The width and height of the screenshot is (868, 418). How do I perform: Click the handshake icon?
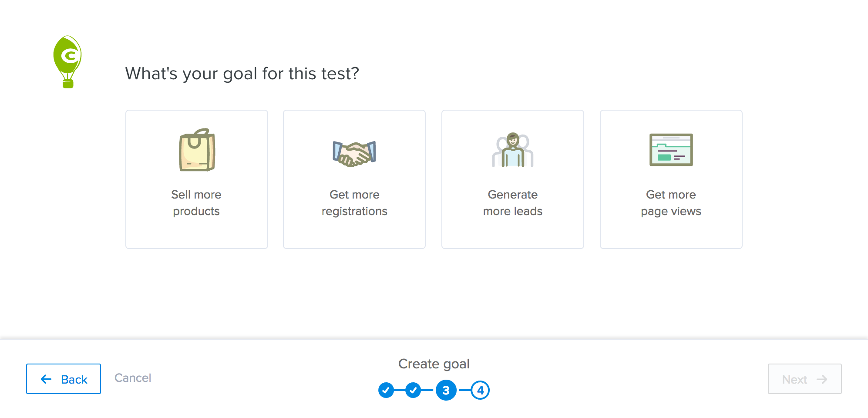tap(354, 153)
